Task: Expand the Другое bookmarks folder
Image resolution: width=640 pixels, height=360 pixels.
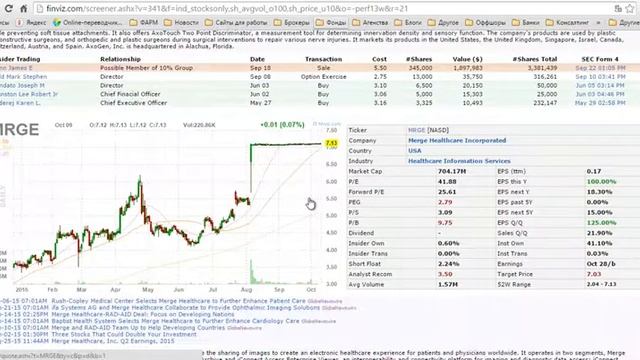Action: 443,22
